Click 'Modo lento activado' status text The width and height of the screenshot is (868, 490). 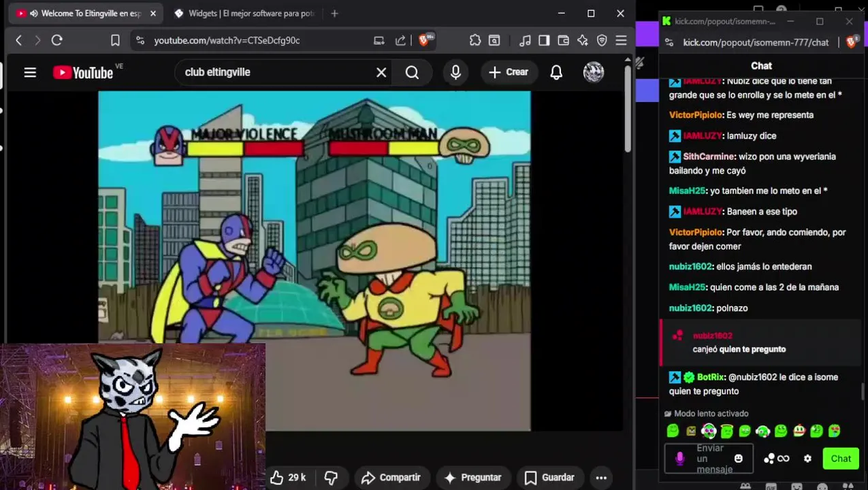click(711, 414)
